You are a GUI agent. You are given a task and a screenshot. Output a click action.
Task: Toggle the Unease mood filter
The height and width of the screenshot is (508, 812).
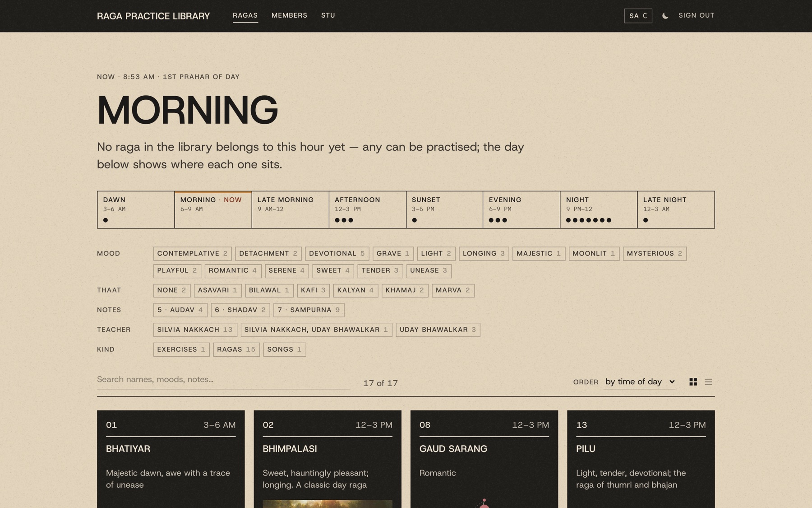point(429,270)
